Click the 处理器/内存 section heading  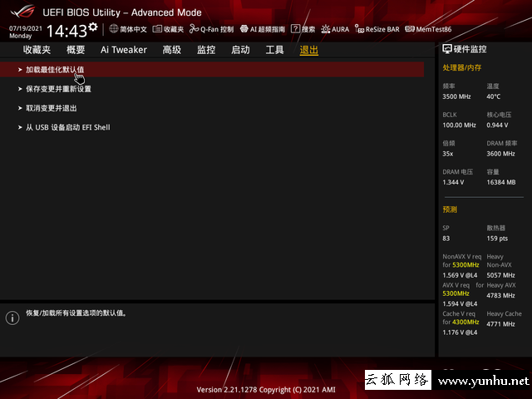click(x=462, y=68)
